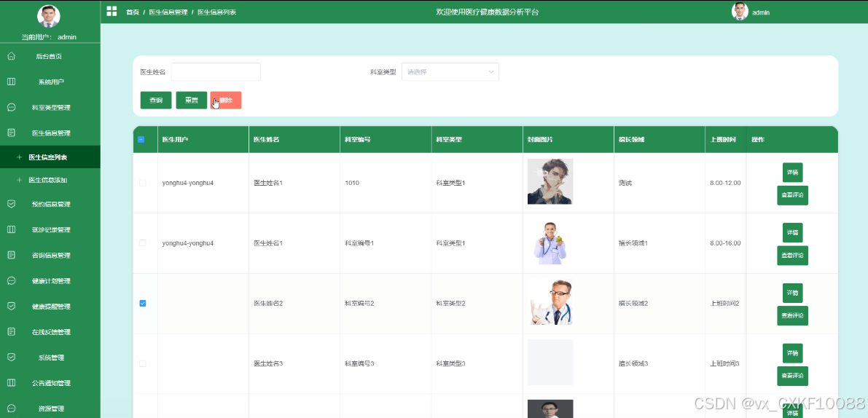Click 详情 for the 医生姓名3 row
868x418 pixels.
(792, 353)
